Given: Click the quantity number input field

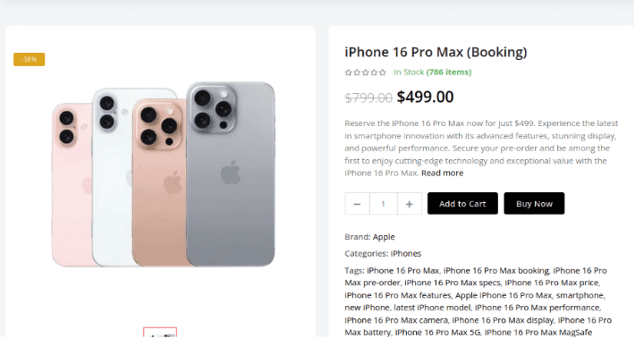Looking at the screenshot, I should 383,204.
